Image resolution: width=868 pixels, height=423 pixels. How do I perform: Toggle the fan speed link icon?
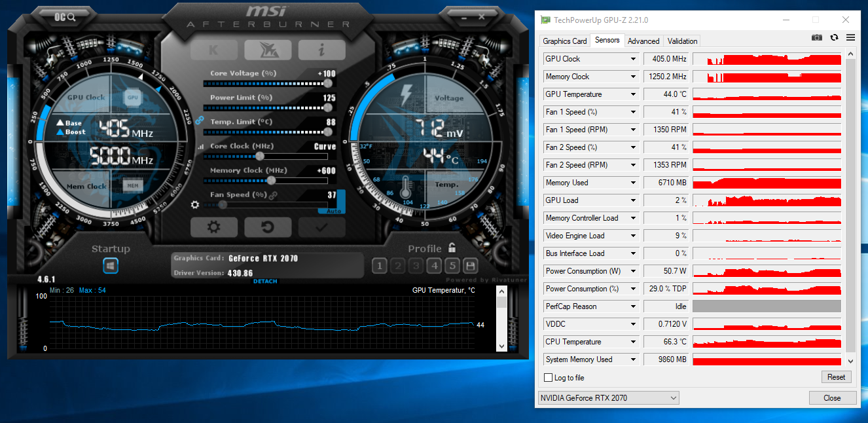(x=273, y=195)
